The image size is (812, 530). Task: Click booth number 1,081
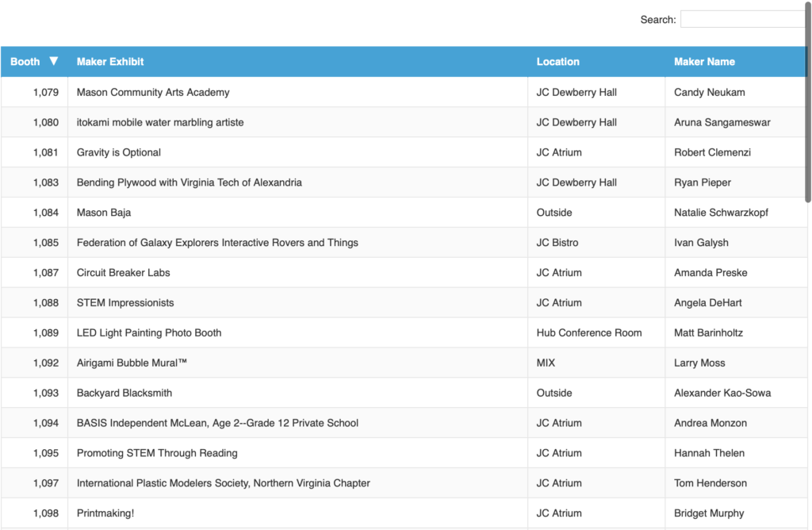[45, 152]
